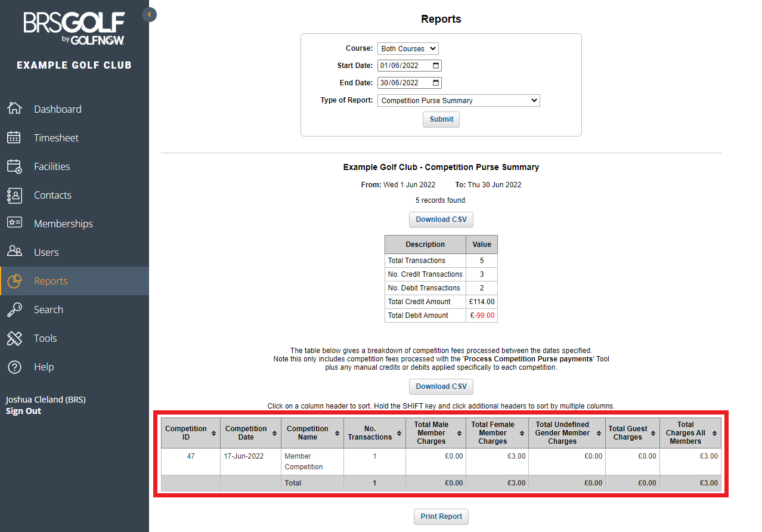Image resolution: width=762 pixels, height=532 pixels.
Task: Open the Course dropdown
Action: (x=408, y=49)
